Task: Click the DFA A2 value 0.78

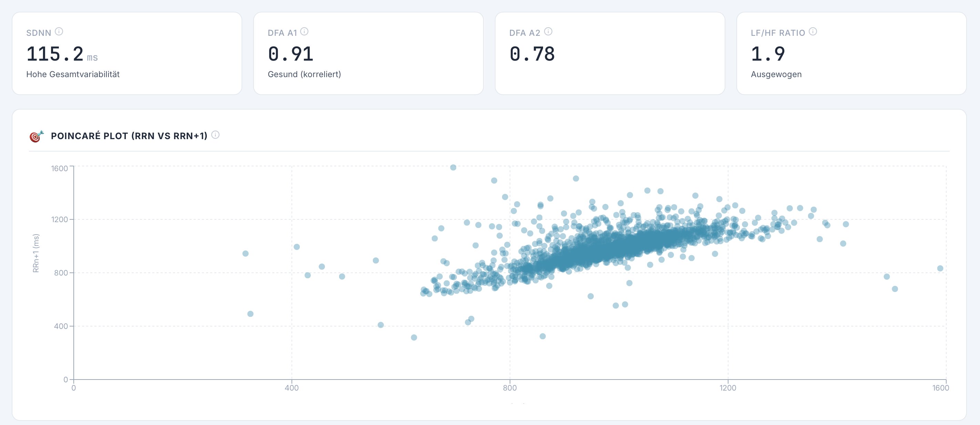Action: [x=532, y=54]
